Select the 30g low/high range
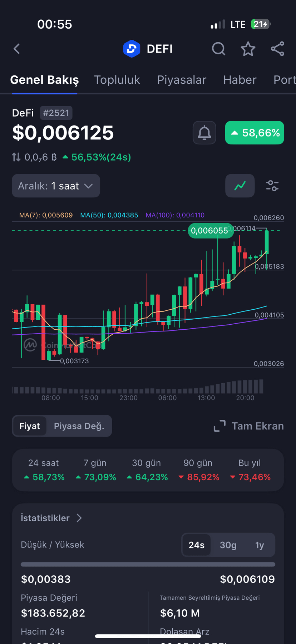The height and width of the screenshot is (644, 296). [x=228, y=545]
